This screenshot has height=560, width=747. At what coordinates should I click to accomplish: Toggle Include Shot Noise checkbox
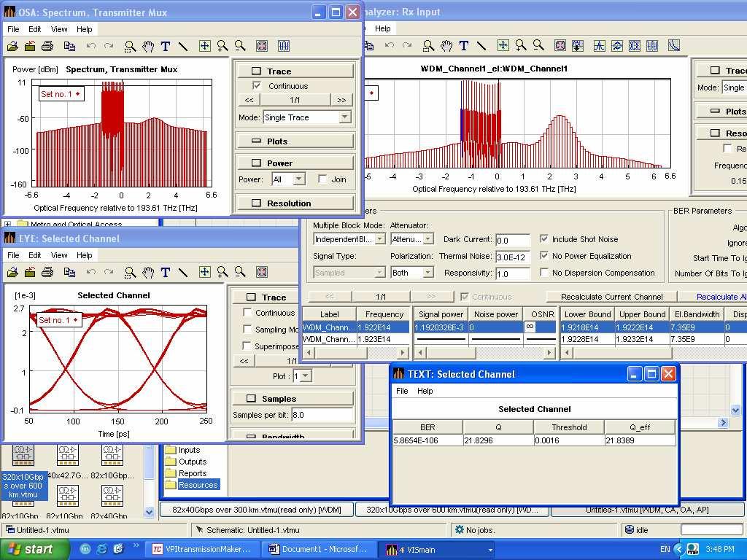click(544, 238)
